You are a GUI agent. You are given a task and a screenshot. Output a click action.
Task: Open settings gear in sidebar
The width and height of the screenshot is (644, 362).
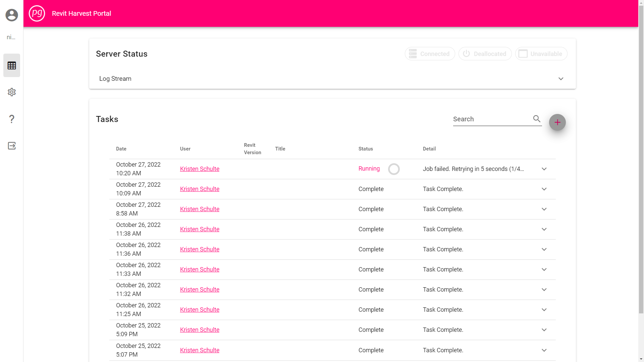pyautogui.click(x=12, y=92)
